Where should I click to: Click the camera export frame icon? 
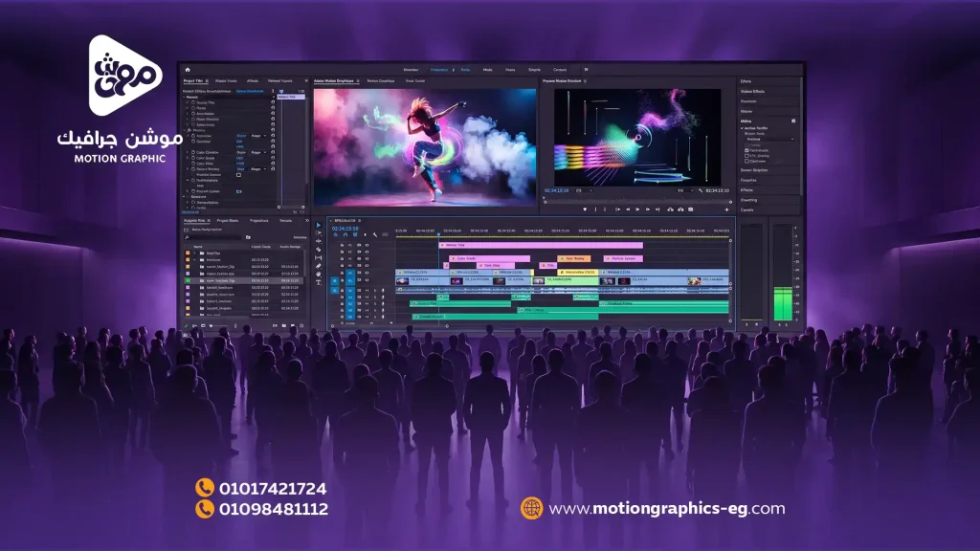click(691, 209)
